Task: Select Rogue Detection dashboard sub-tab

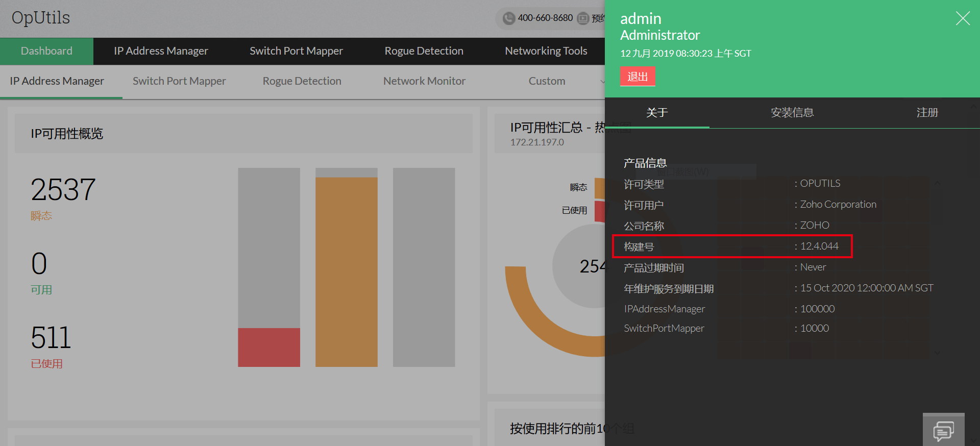Action: 302,81
